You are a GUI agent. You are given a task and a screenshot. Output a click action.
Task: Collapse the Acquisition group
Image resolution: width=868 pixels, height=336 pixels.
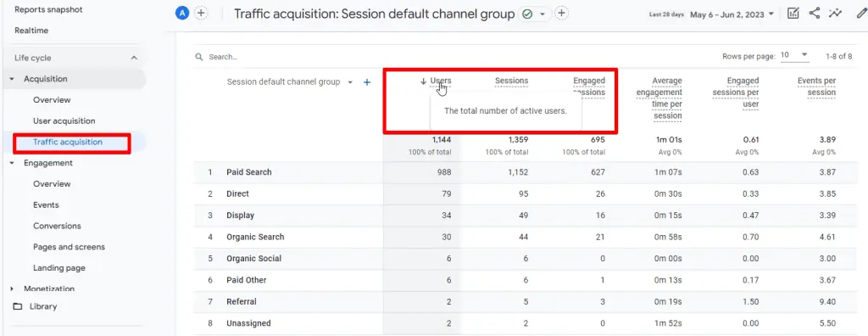pyautogui.click(x=12, y=79)
